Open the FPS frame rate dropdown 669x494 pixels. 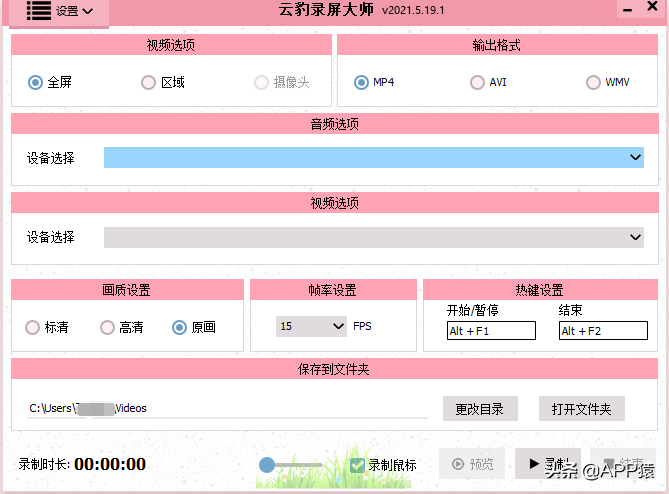pyautogui.click(x=311, y=326)
